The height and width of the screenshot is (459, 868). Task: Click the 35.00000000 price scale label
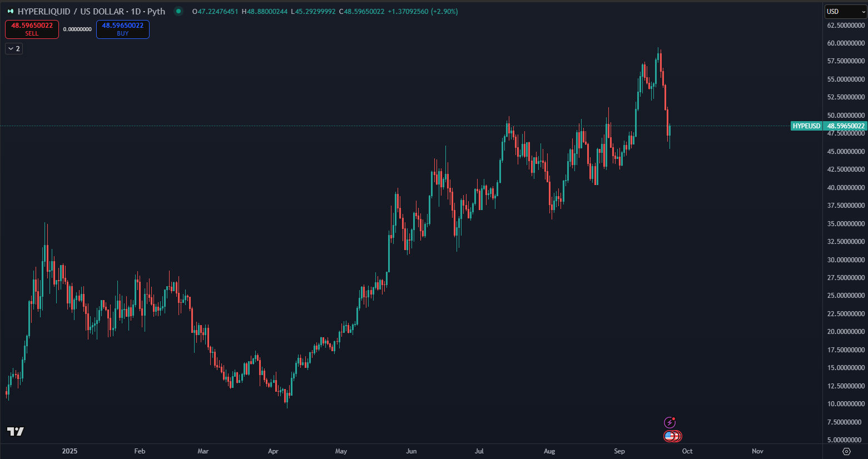click(x=846, y=224)
